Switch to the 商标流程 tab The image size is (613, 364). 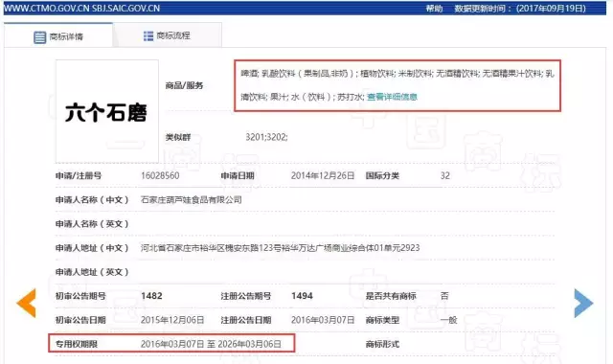point(168,35)
